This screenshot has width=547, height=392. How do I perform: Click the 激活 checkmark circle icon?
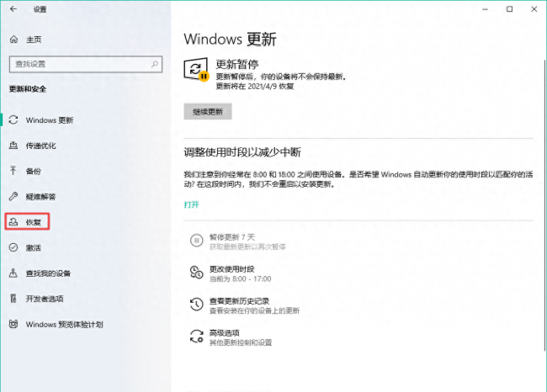point(13,247)
